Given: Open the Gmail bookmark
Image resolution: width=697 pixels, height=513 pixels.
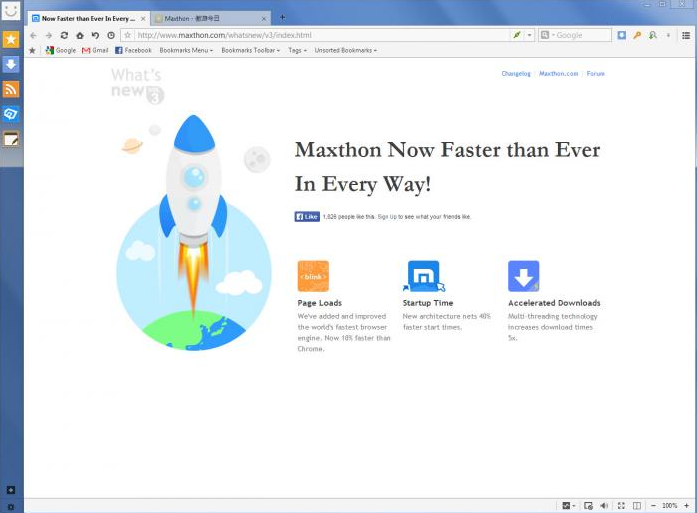Looking at the screenshot, I should click(95, 50).
